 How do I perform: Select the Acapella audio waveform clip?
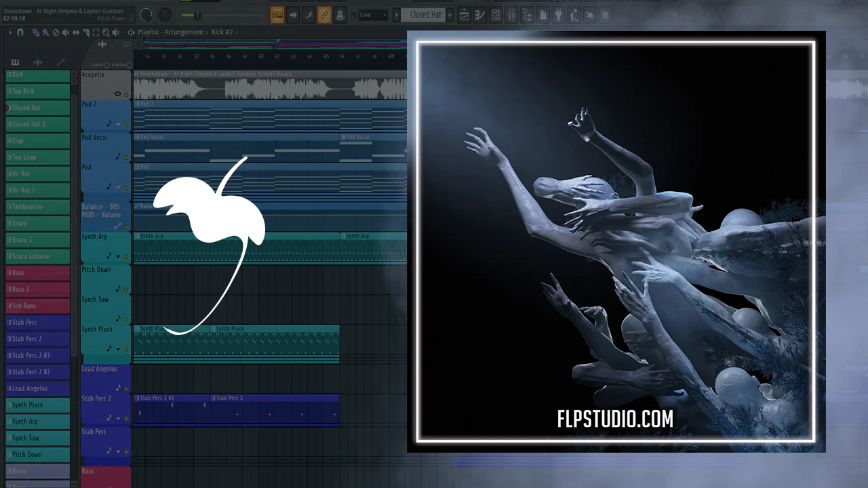tap(270, 85)
